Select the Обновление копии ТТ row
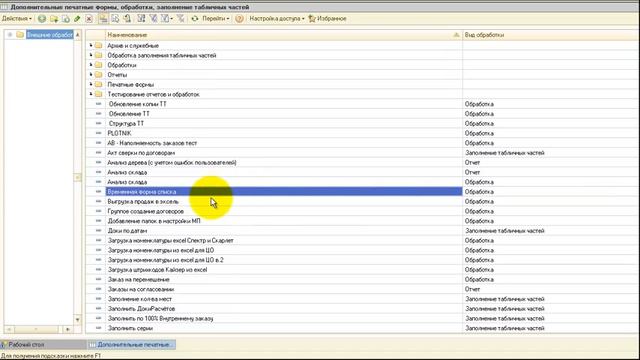The width and height of the screenshot is (640, 360). (x=362, y=104)
